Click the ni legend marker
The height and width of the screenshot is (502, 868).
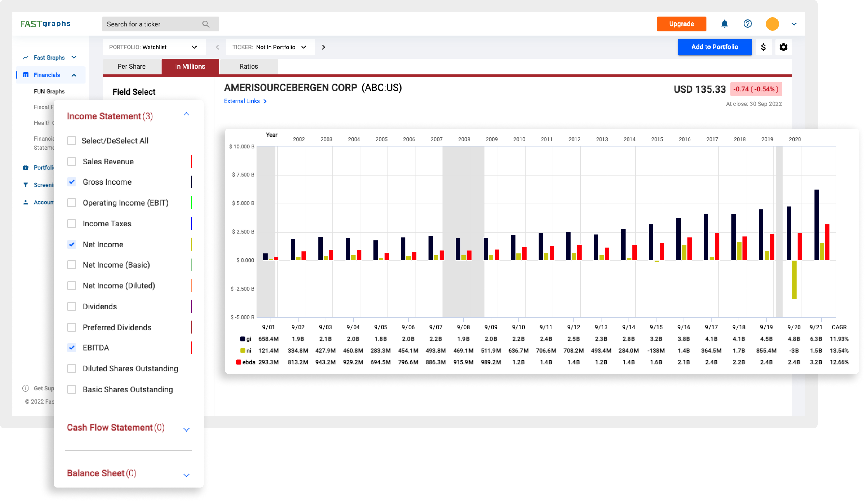[243, 350]
